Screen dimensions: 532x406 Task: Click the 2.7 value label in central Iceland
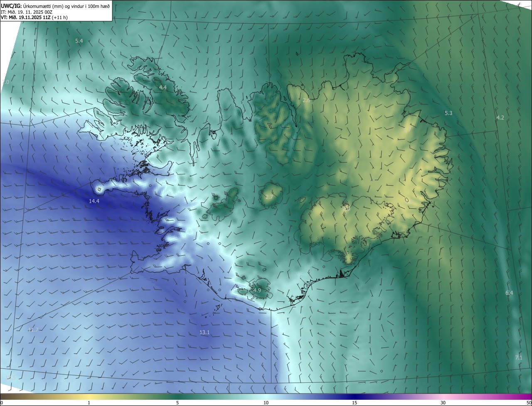[x=269, y=197]
